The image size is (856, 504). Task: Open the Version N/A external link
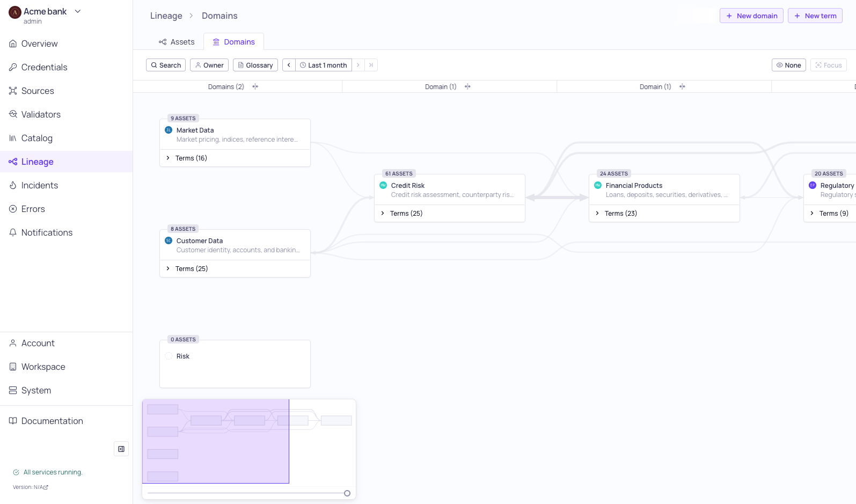(31, 487)
